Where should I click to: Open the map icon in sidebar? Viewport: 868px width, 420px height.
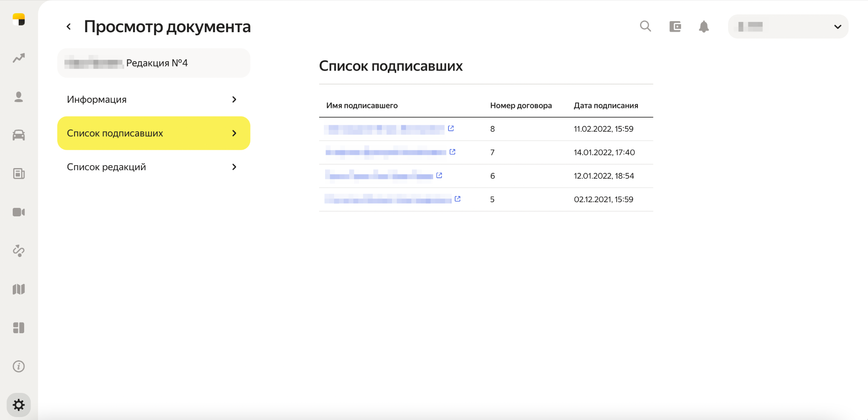pos(19,289)
